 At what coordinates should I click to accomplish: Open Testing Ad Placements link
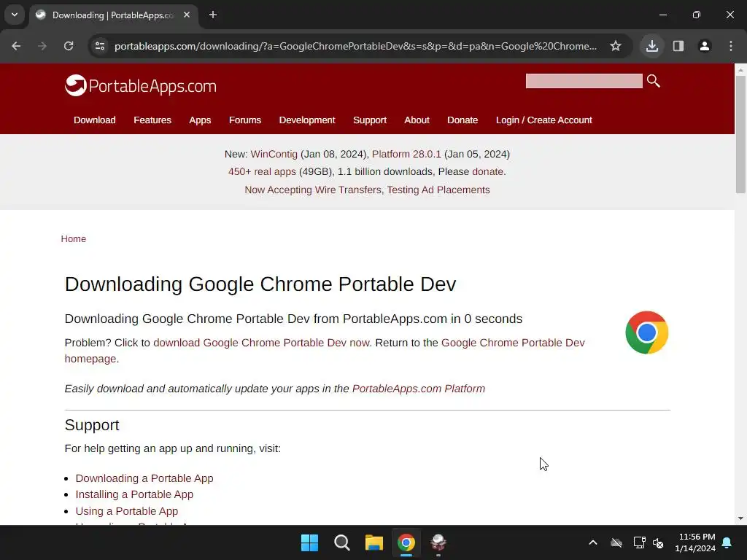pos(438,190)
